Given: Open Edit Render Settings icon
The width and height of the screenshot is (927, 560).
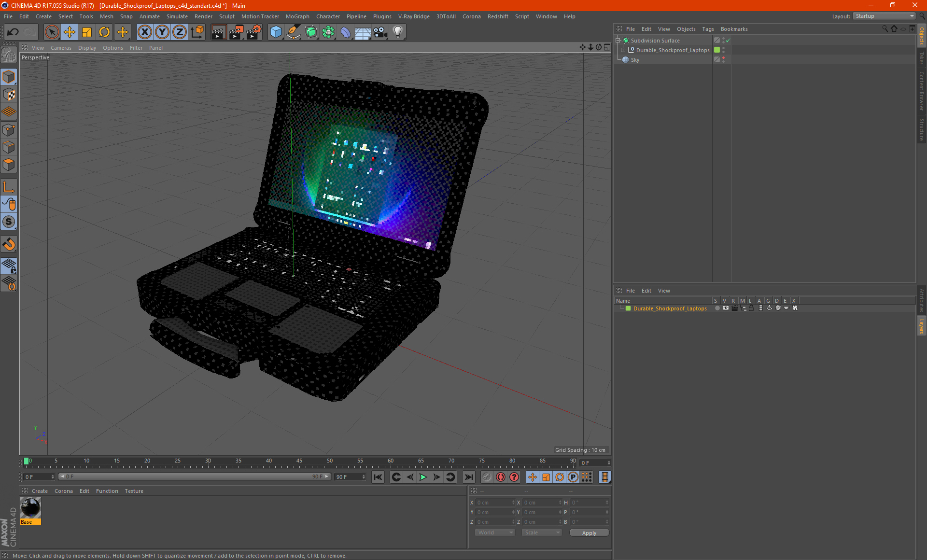Looking at the screenshot, I should coord(253,32).
